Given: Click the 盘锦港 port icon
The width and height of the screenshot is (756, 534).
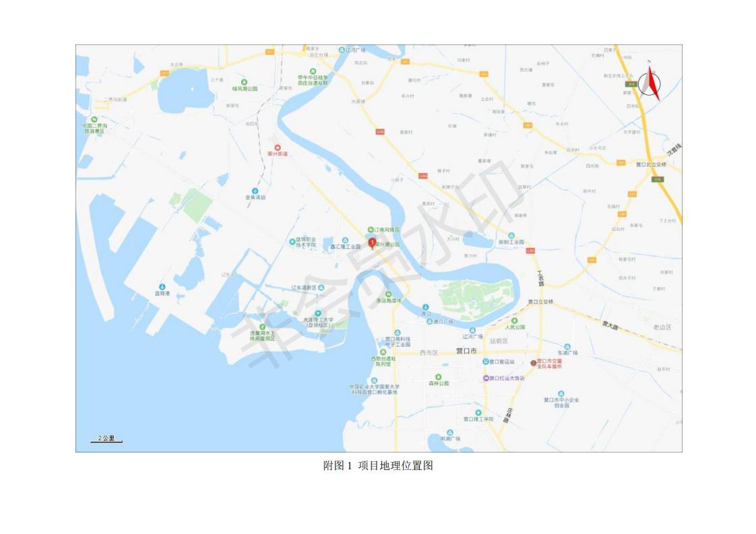Looking at the screenshot, I should (162, 288).
